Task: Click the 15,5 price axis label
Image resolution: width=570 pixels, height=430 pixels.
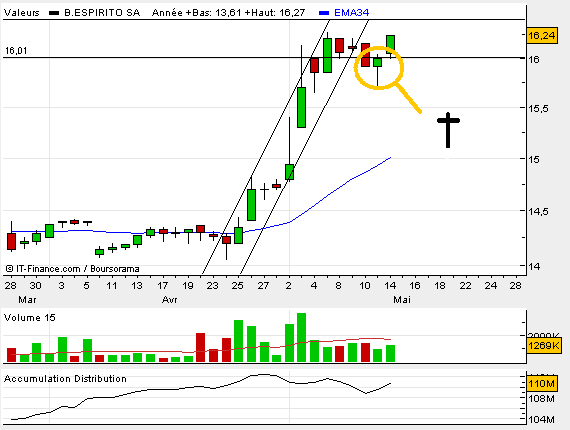Action: click(539, 109)
